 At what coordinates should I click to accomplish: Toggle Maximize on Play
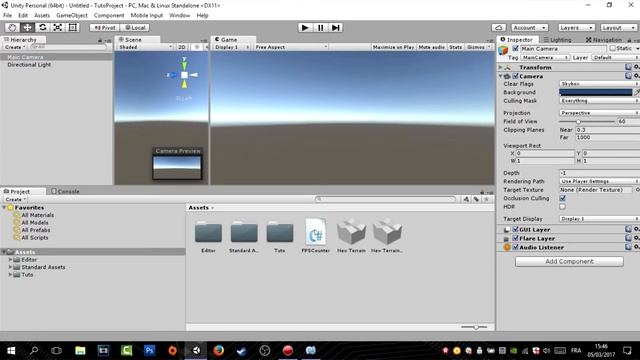click(393, 47)
